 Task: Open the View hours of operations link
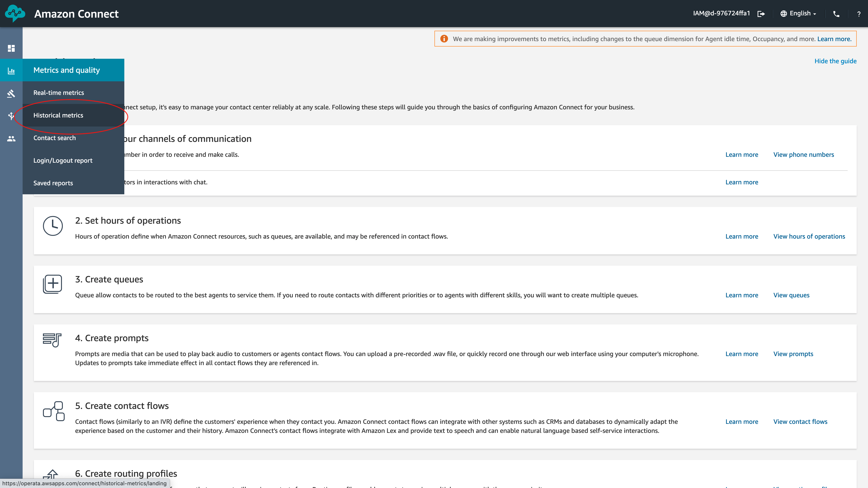point(809,236)
